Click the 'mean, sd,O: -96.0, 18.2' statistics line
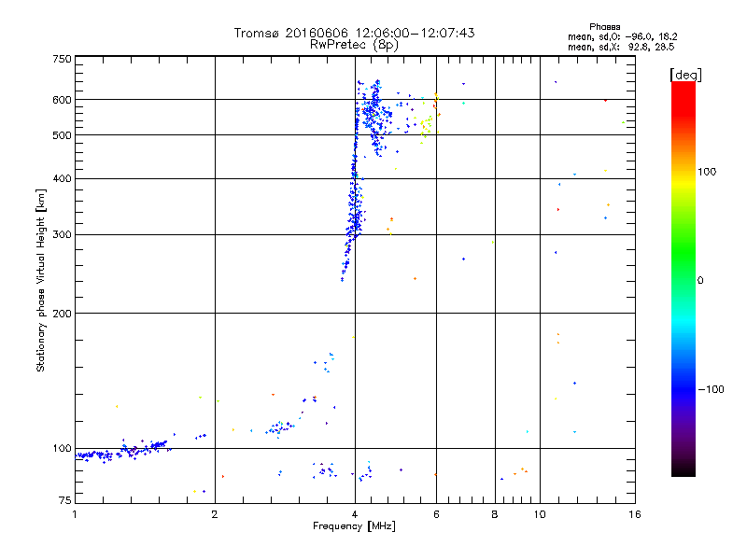 622,36
